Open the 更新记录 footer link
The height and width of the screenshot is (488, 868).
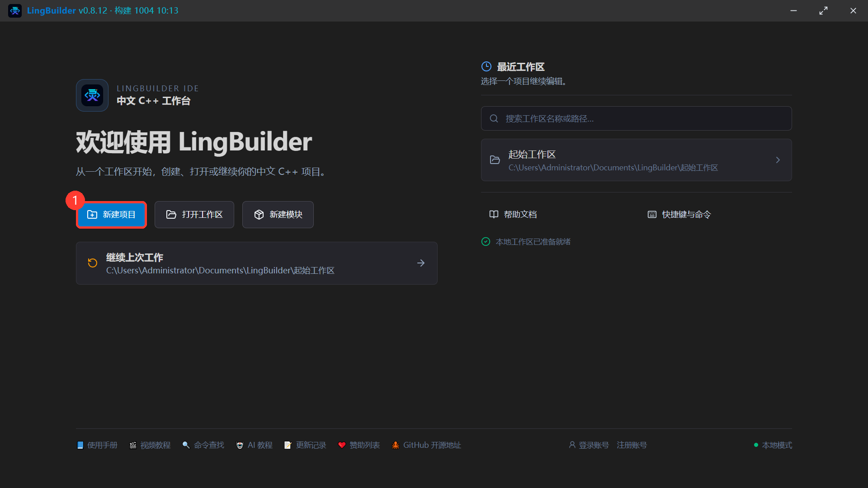pyautogui.click(x=305, y=445)
